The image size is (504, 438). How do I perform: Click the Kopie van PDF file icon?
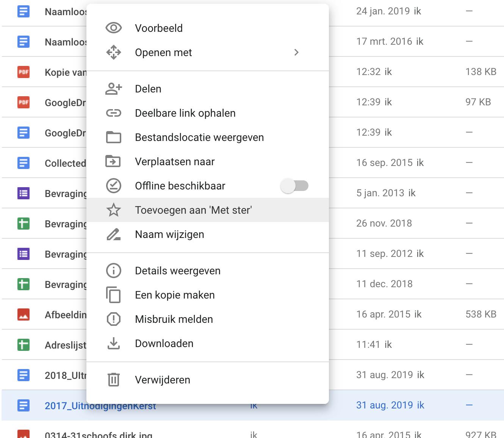click(23, 72)
